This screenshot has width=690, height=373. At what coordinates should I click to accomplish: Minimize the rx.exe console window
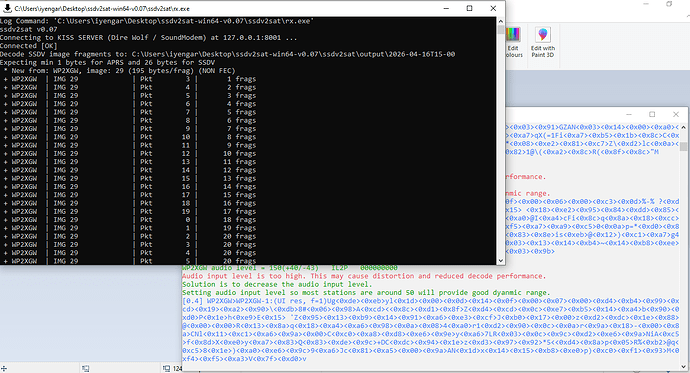pyautogui.click(x=446, y=8)
